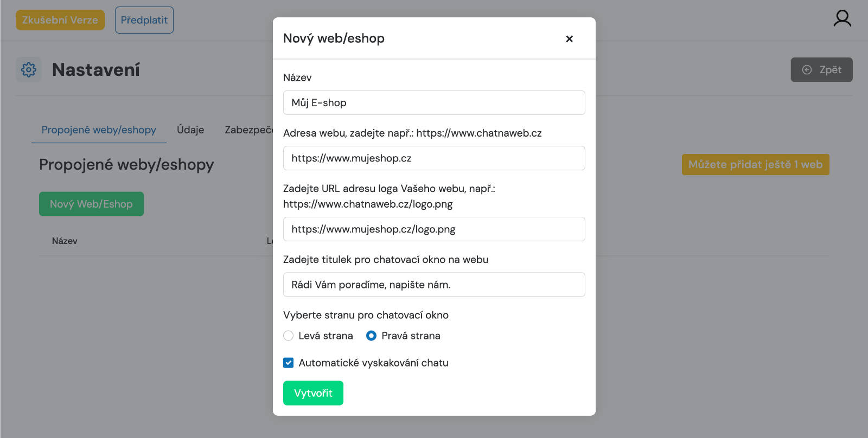Open the Propojené weby/eshopy tab
Screen dimensions: 868x438
(99, 130)
